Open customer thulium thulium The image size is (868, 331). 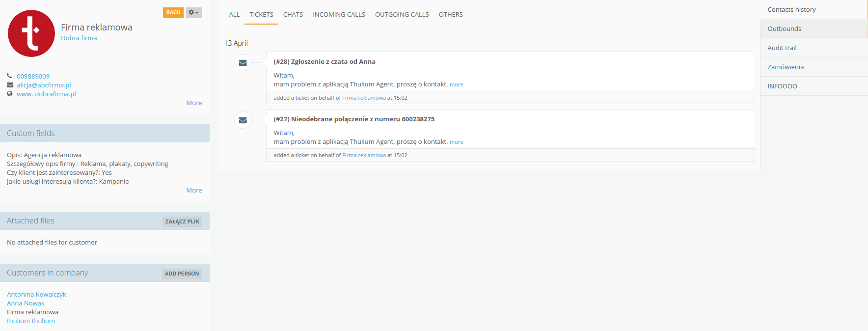(31, 321)
